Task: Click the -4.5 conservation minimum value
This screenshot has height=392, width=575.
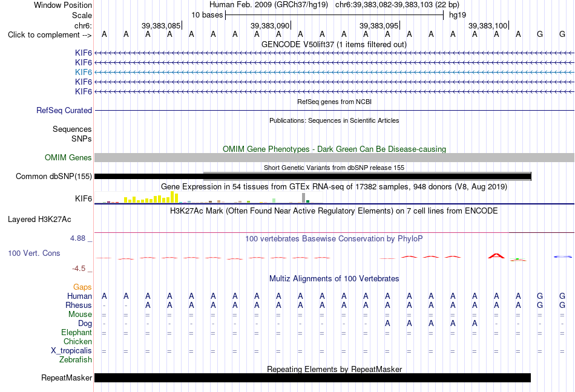Action: [79, 269]
